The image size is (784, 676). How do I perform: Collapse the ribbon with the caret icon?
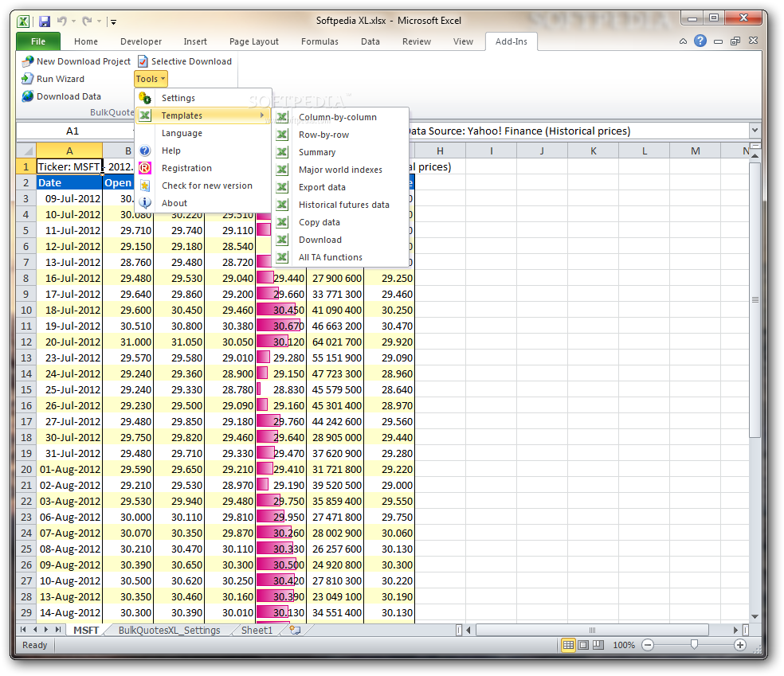(683, 41)
